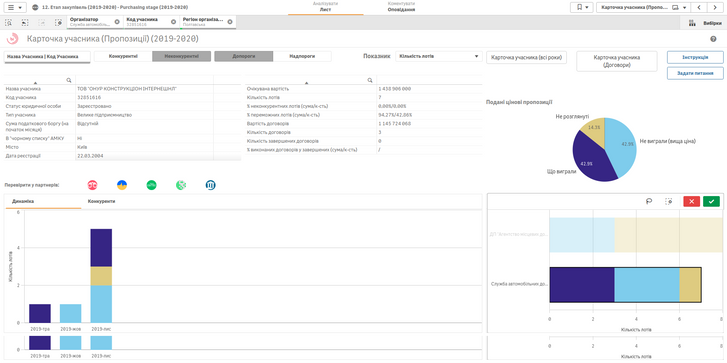Confirm the chart selection with green check
This screenshot has width=727, height=363.
[x=711, y=201]
